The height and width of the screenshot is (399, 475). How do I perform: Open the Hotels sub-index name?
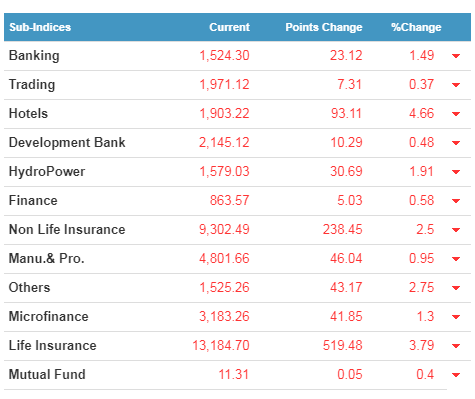pos(28,114)
